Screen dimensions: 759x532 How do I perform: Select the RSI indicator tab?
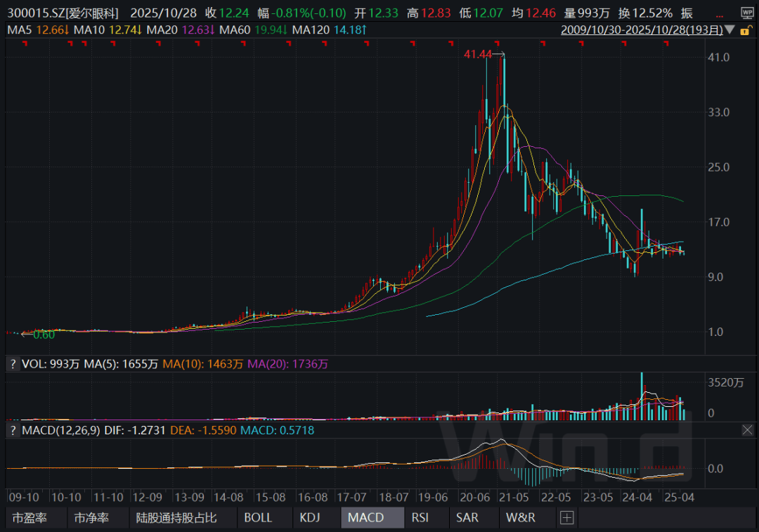(420, 518)
